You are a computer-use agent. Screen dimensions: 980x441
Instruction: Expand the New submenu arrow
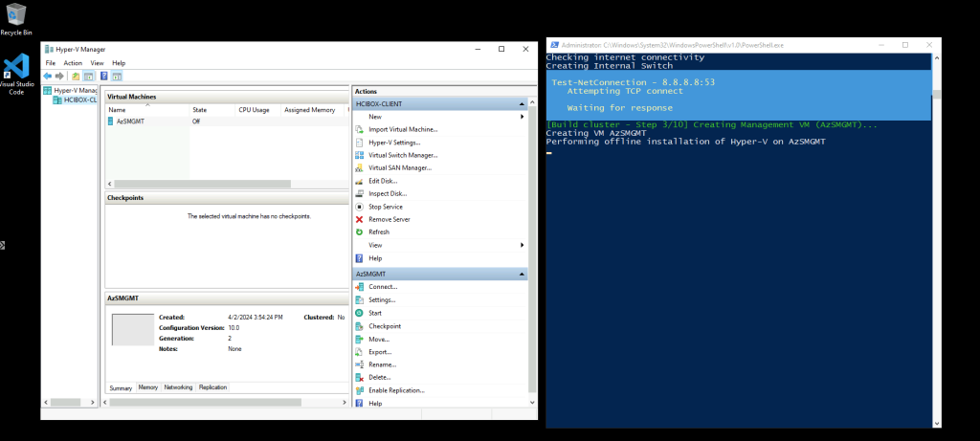click(522, 117)
